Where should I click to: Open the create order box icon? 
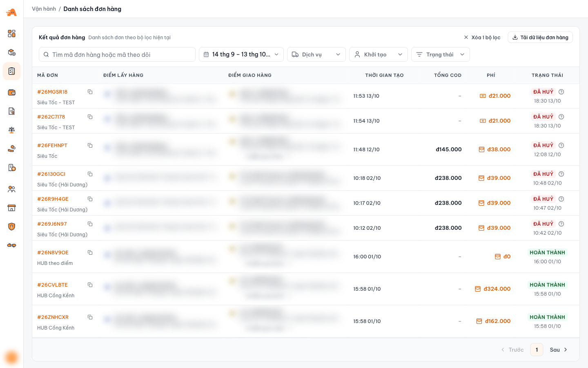(11, 52)
